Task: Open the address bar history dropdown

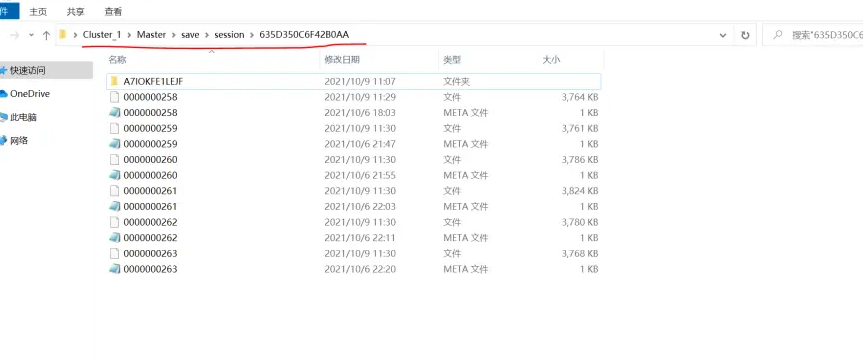Action: pyautogui.click(x=723, y=35)
